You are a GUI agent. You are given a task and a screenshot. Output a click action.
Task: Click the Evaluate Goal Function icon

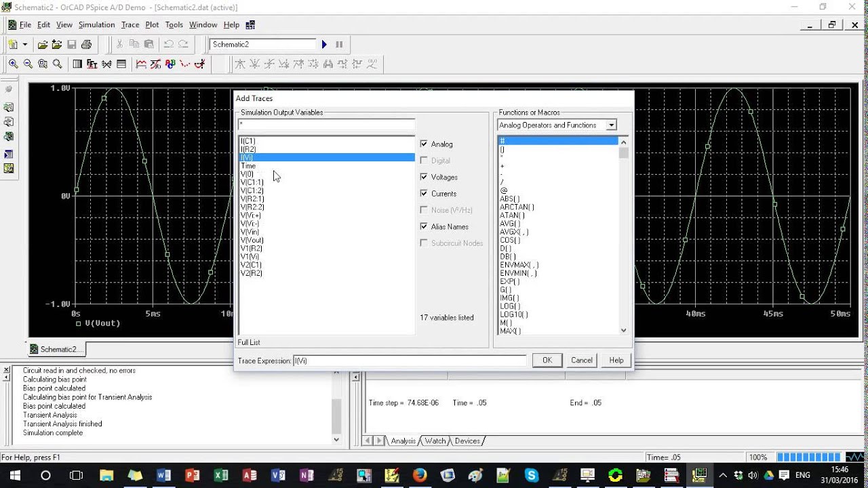[x=155, y=64]
